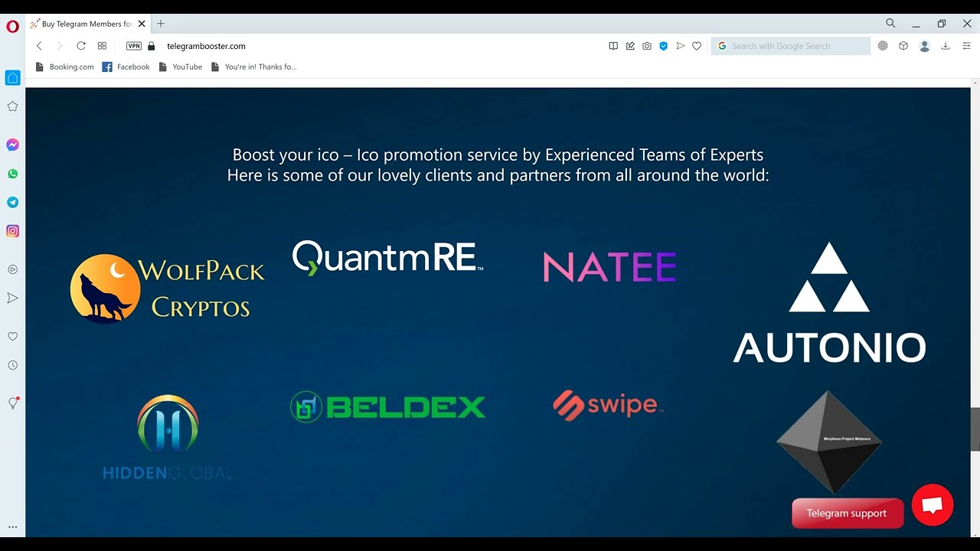Send page to My Flow from address bar
980x551 pixels.
[x=680, y=46]
